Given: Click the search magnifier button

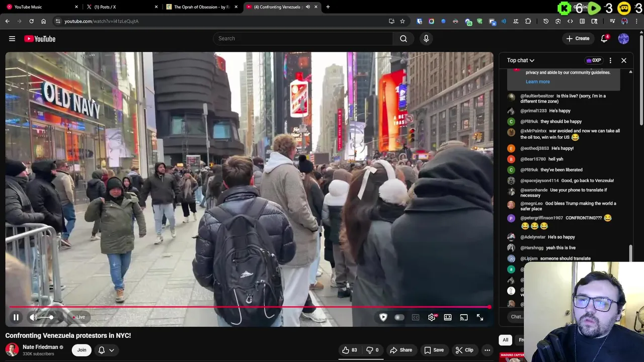Looking at the screenshot, I should point(404,39).
